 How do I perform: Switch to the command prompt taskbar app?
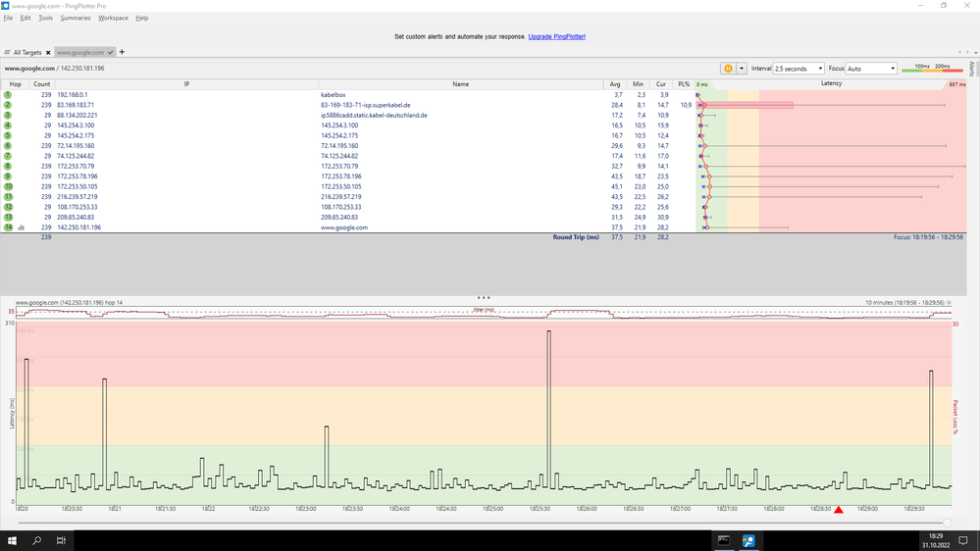(x=724, y=540)
